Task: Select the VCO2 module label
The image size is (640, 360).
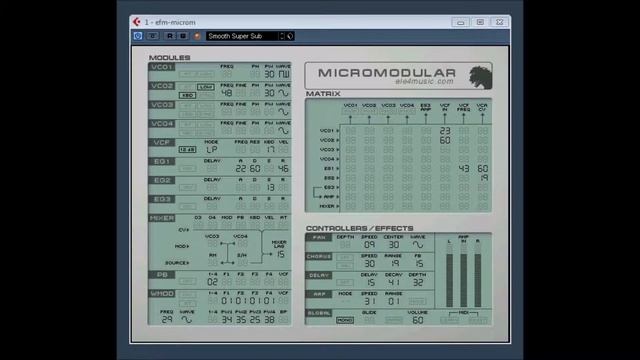Action: 162,86
